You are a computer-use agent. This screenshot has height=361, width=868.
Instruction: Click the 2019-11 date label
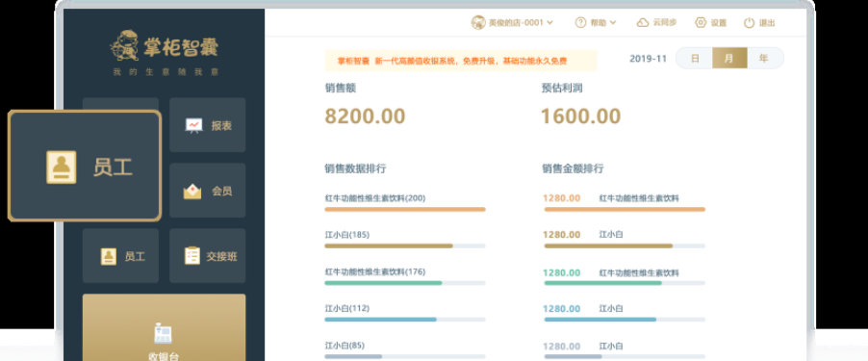point(649,59)
